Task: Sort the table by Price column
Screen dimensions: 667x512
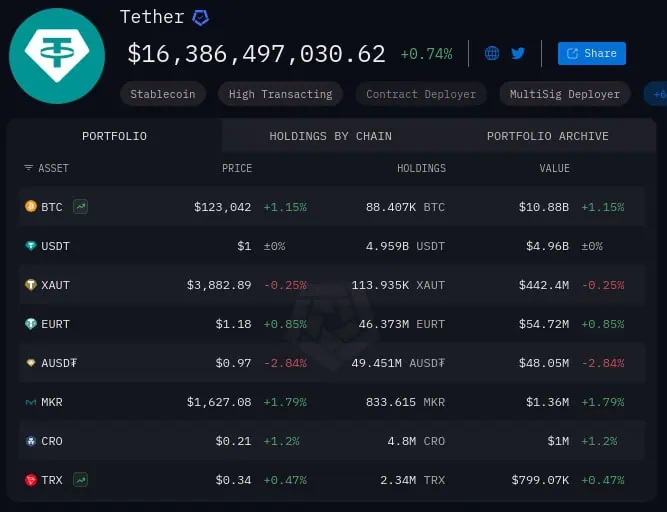Action: 237,169
